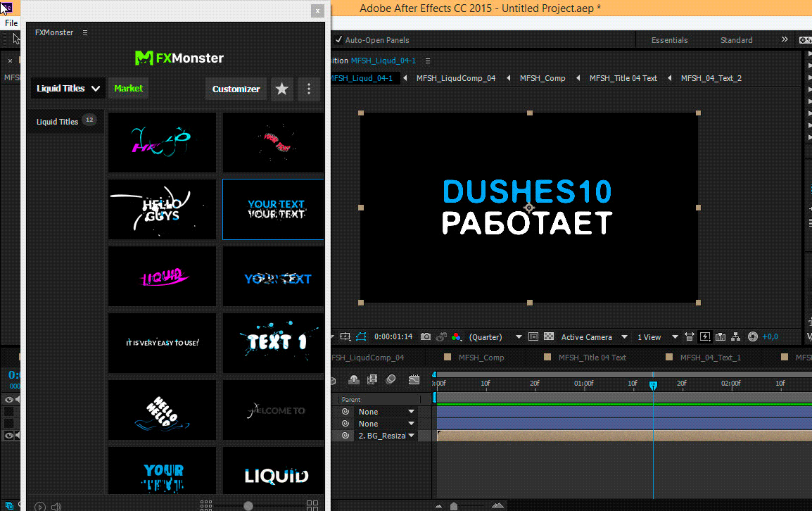Select the Standard workspace
The image size is (812, 511).
(x=737, y=40)
